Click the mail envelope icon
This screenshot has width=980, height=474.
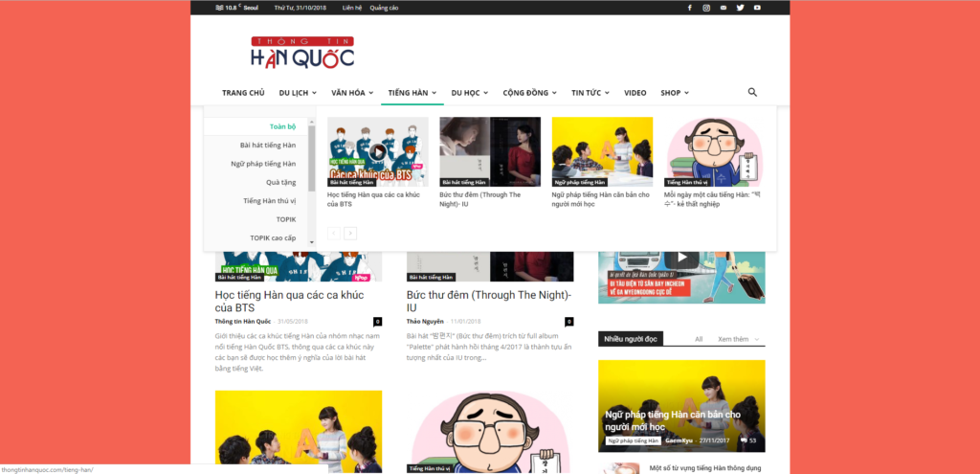(x=724, y=8)
